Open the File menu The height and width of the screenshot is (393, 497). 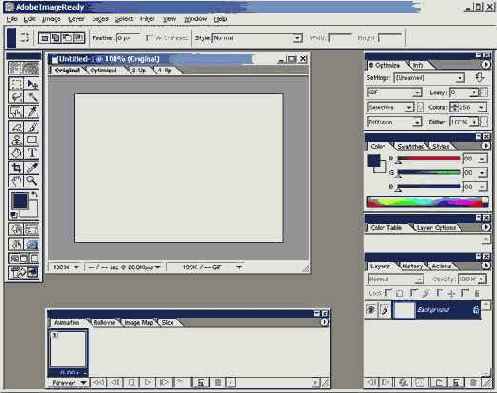[12, 19]
